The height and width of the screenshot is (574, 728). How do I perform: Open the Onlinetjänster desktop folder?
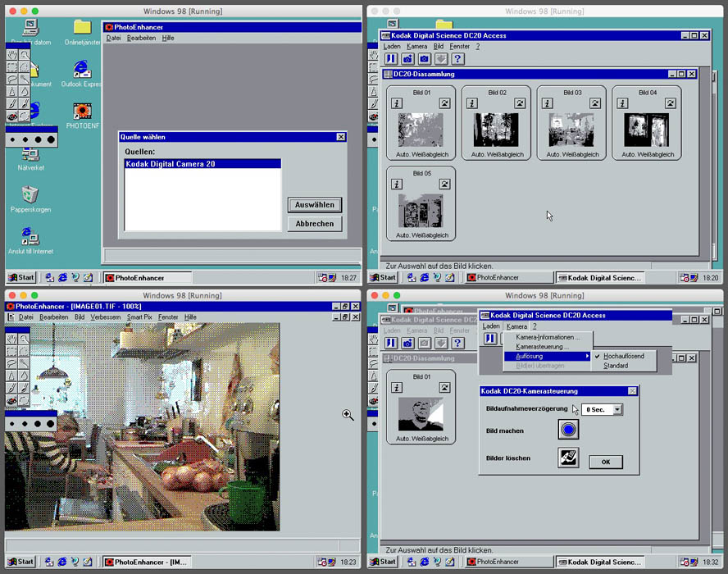coord(82,33)
